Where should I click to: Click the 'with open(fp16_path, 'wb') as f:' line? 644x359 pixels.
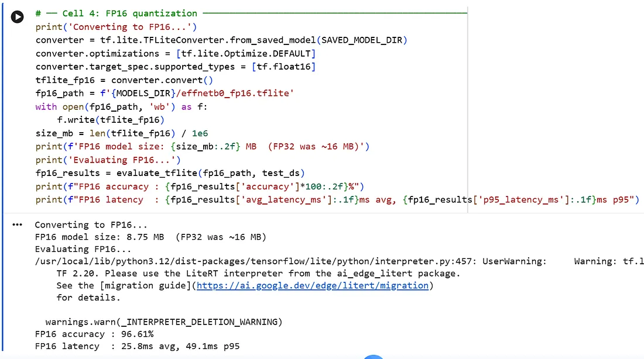122,107
